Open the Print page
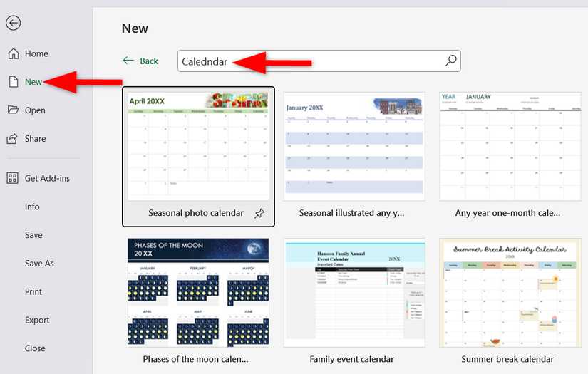Image resolution: width=588 pixels, height=374 pixels. 33,291
